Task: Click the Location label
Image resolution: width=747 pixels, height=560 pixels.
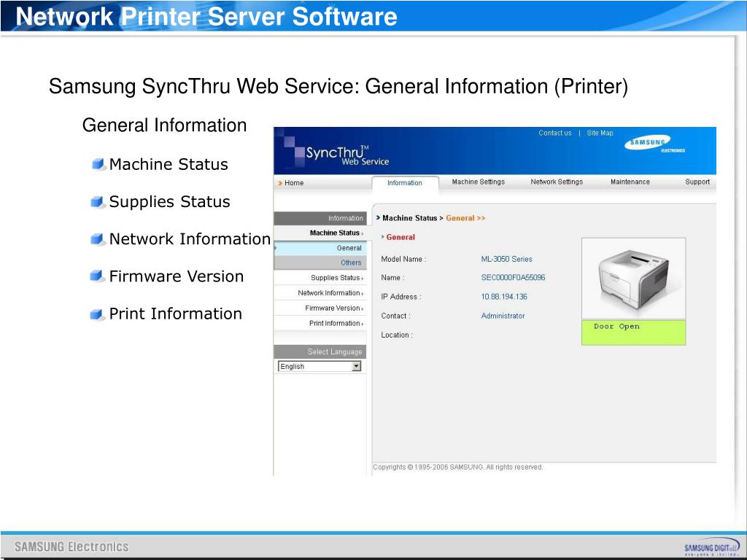Action: 397,335
